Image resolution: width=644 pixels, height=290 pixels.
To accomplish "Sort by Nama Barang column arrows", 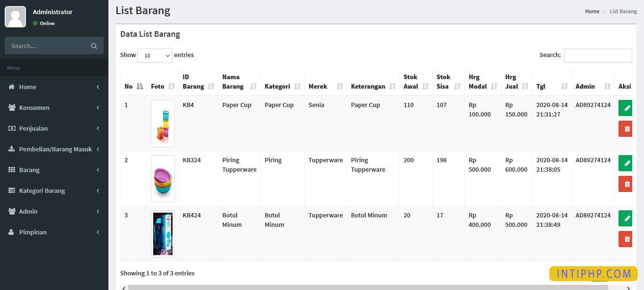I will pyautogui.click(x=254, y=86).
